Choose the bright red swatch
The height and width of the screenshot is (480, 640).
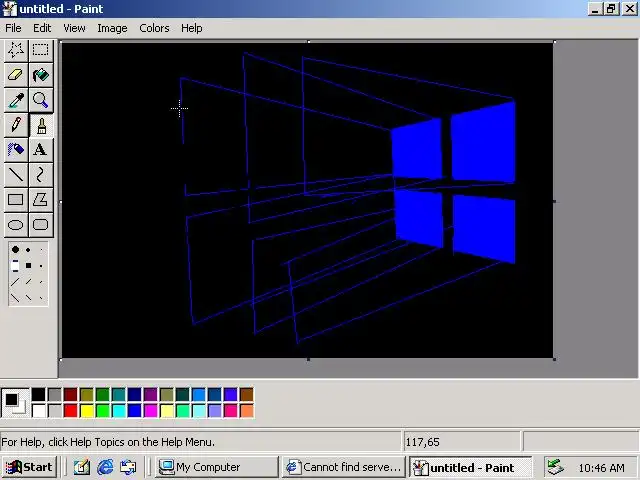point(71,411)
